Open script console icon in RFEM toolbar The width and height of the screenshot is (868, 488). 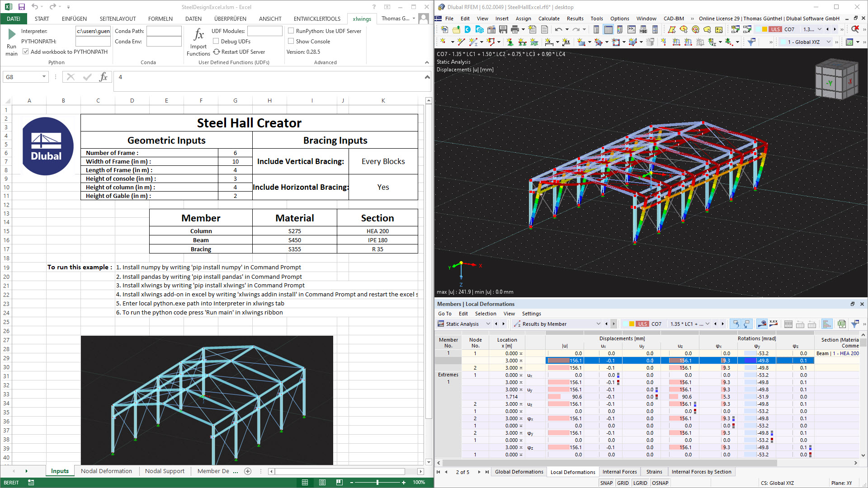[x=631, y=29]
